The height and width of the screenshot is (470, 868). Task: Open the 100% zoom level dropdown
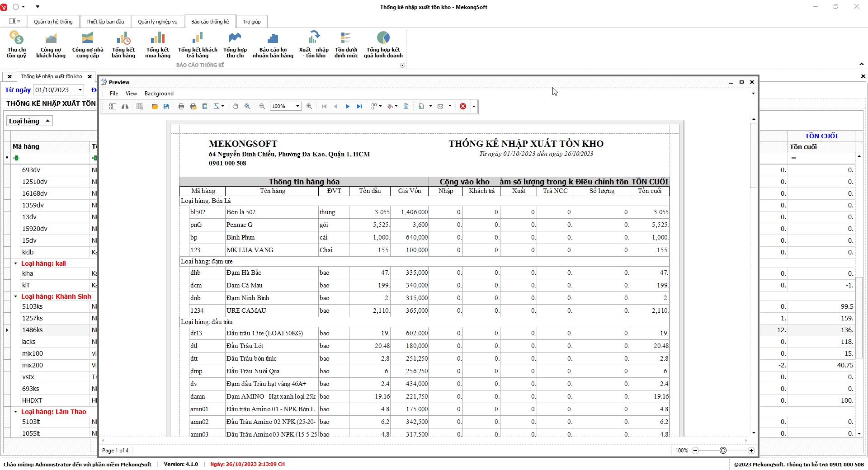click(297, 106)
